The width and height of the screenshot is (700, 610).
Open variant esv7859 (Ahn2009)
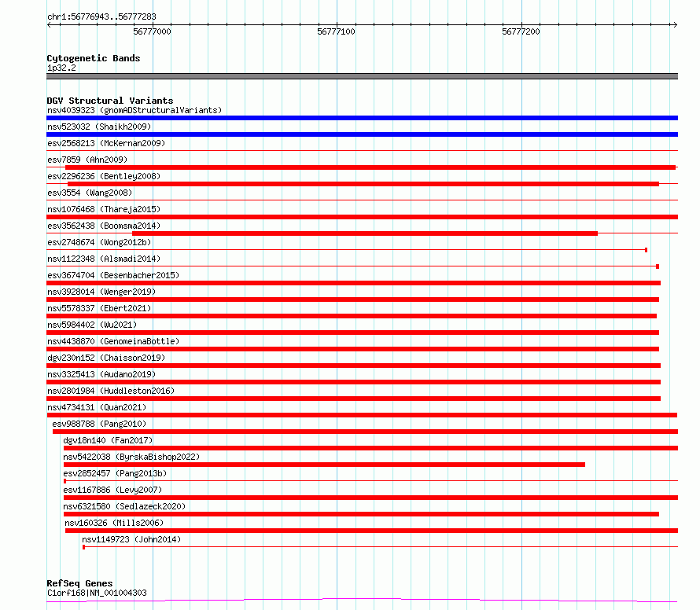pos(87,160)
